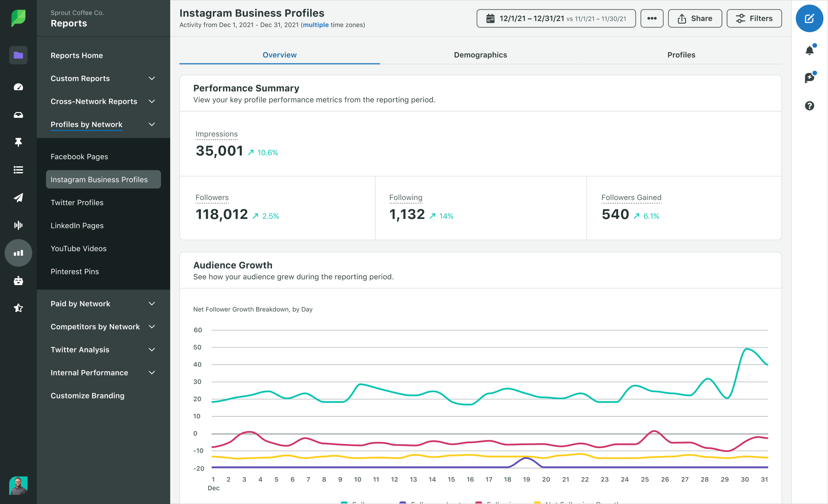Select the bar chart analytics icon

[x=18, y=252]
